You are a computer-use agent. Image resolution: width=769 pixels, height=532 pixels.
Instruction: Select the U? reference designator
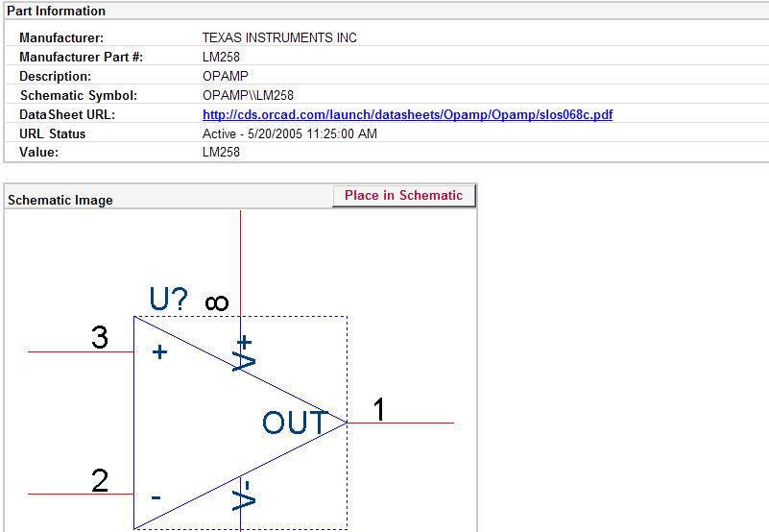coord(168,300)
